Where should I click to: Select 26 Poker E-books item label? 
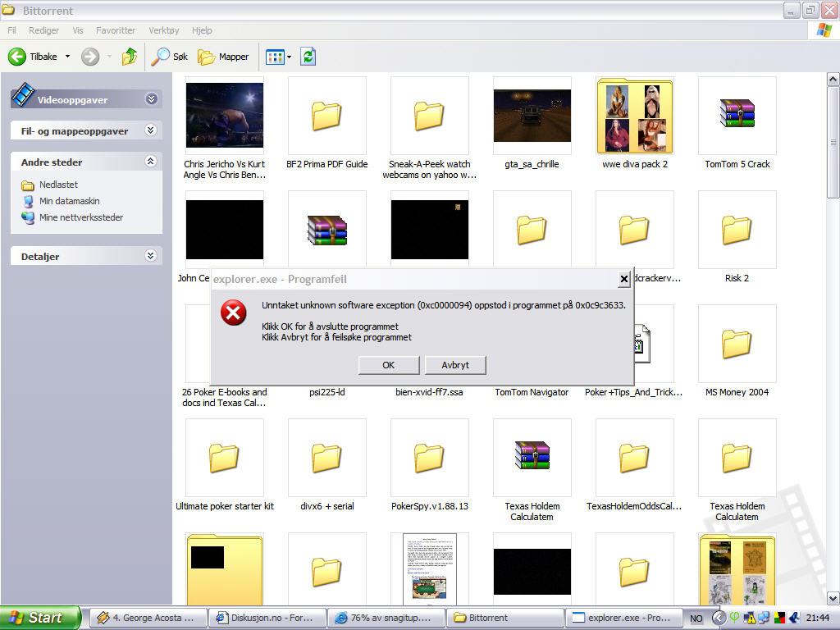[225, 398]
